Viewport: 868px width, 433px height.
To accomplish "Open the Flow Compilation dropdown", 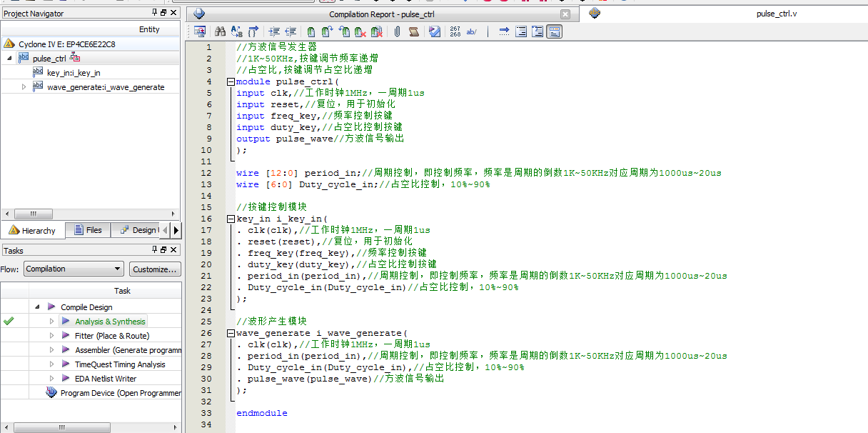I will [x=74, y=269].
